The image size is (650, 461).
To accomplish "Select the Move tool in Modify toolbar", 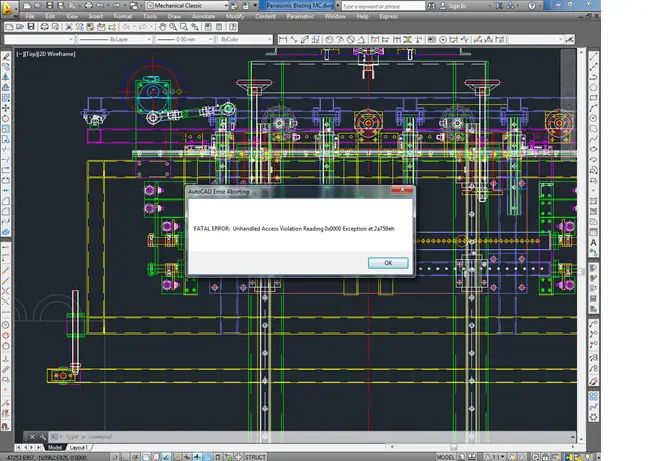I will (x=5, y=108).
